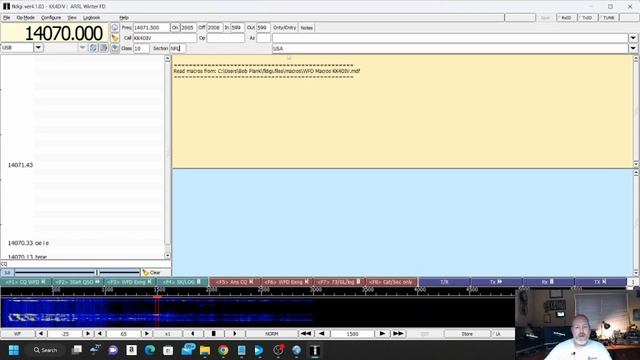Click the 14070.000 frequency display
This screenshot has width=640, height=360.
[x=55, y=33]
